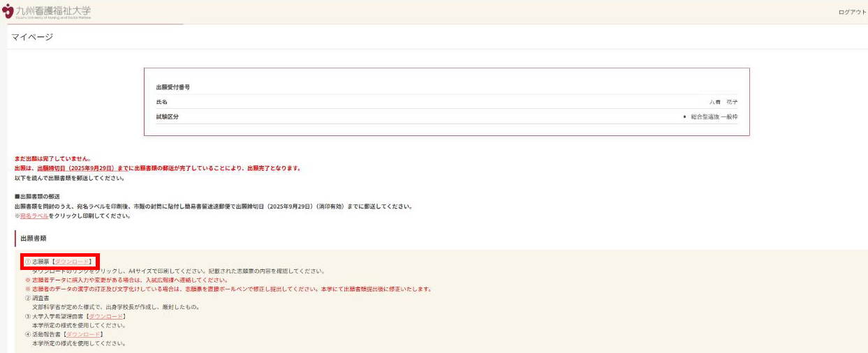Click the 試験区分 row label
Image resolution: width=868 pixels, height=353 pixels.
point(167,117)
